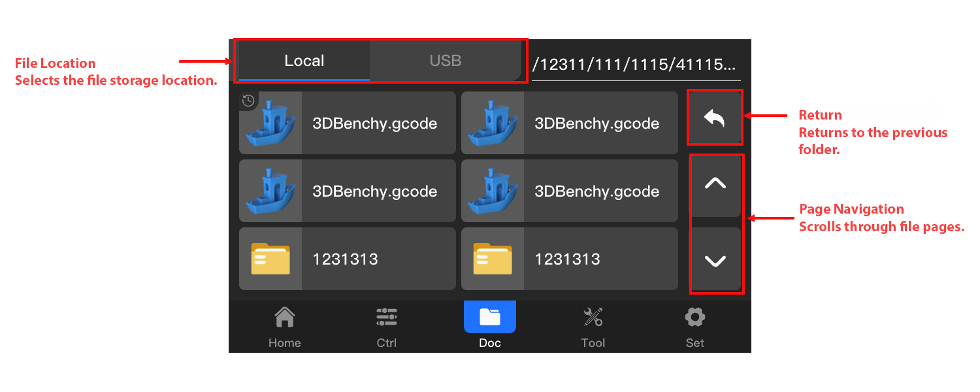This screenshot has width=980, height=392.
Task: Click the yellow folder icon in left column
Action: (270, 259)
